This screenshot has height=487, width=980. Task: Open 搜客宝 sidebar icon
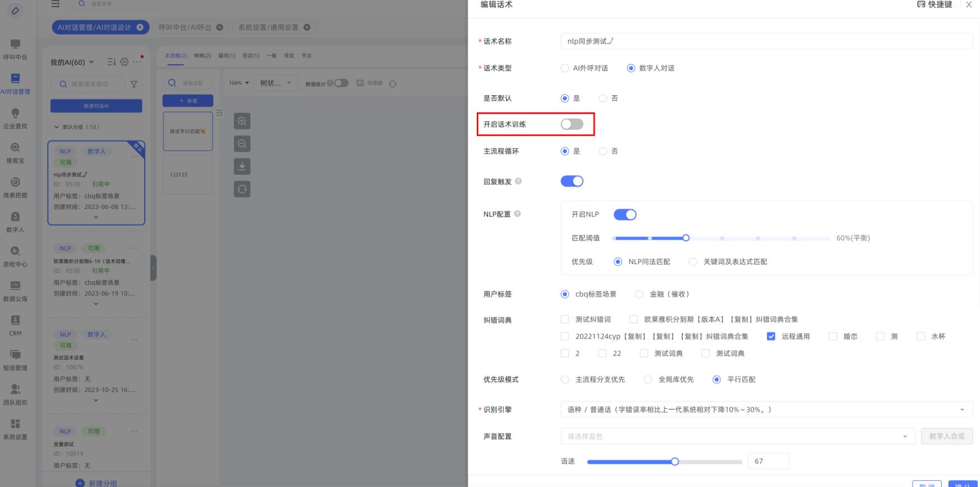[15, 152]
